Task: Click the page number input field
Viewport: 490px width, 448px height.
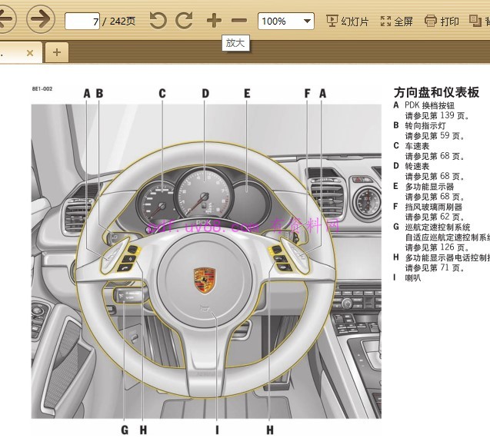Action: coord(83,21)
